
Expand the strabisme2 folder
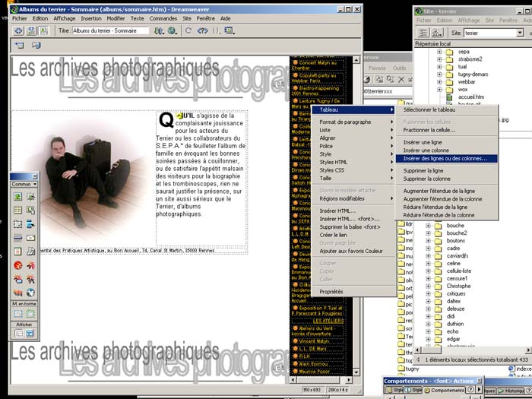[x=440, y=59]
